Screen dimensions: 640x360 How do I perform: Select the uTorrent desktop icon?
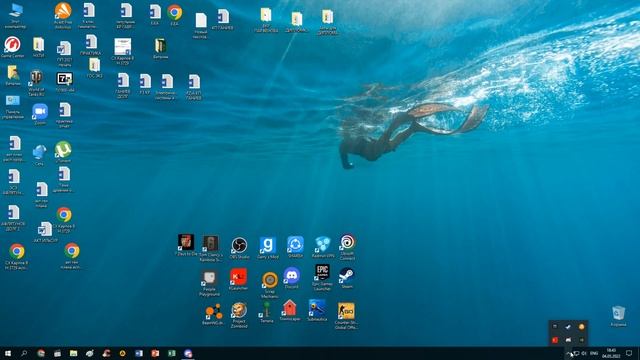[x=63, y=152]
